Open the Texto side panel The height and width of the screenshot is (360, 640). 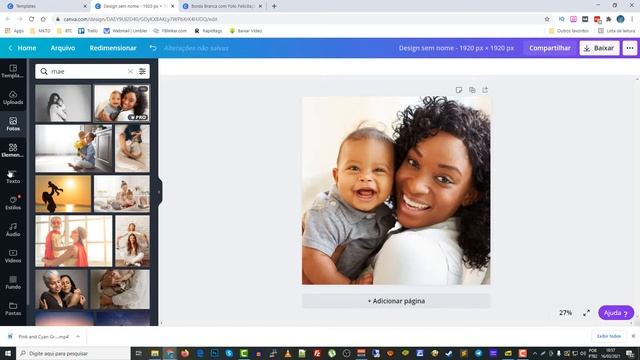point(13,177)
